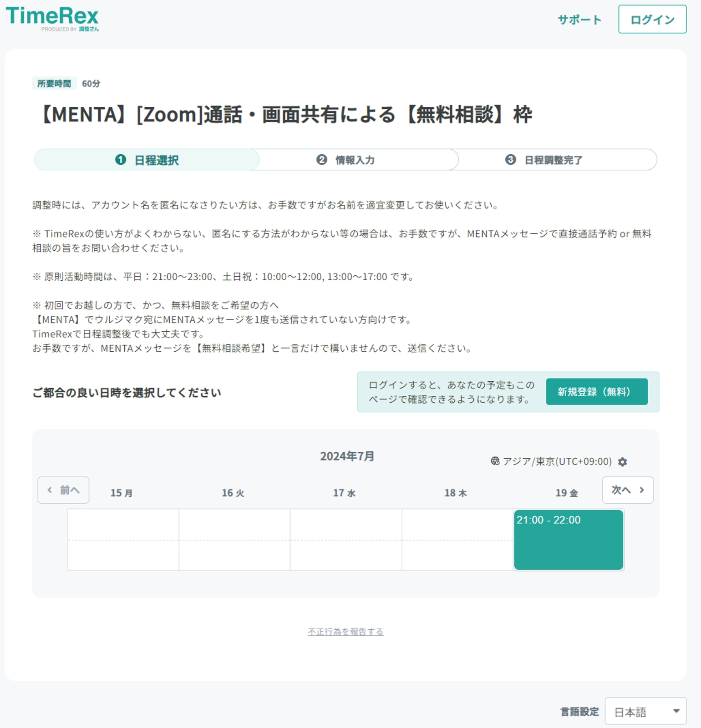Select the 21:00 - 22:00 slot
This screenshot has width=701, height=728.
[568, 540]
